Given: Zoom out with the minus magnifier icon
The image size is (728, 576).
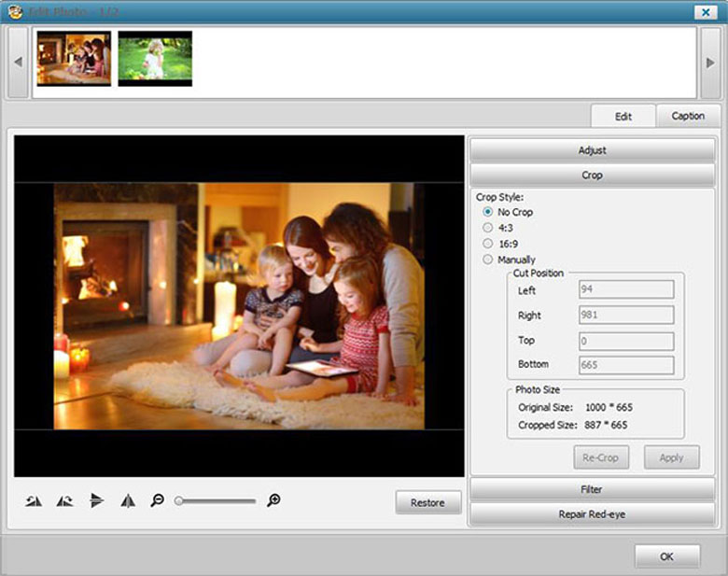Looking at the screenshot, I should (x=158, y=500).
